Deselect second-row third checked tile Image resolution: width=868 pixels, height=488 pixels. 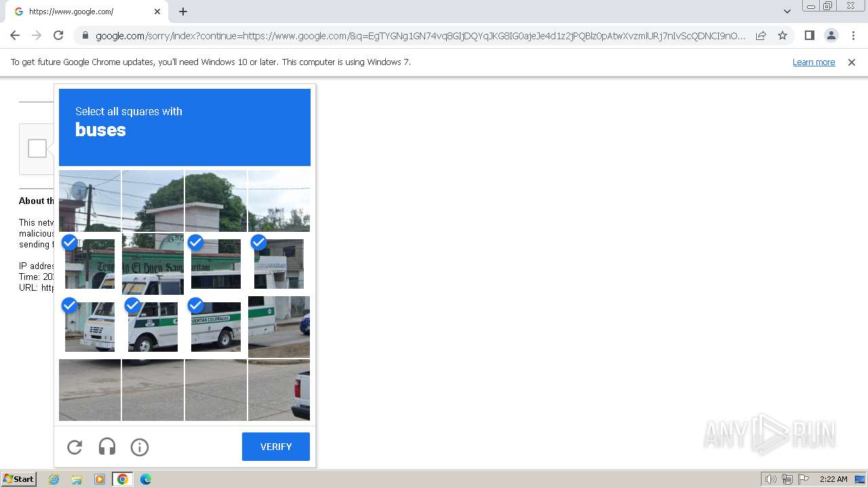coord(216,264)
